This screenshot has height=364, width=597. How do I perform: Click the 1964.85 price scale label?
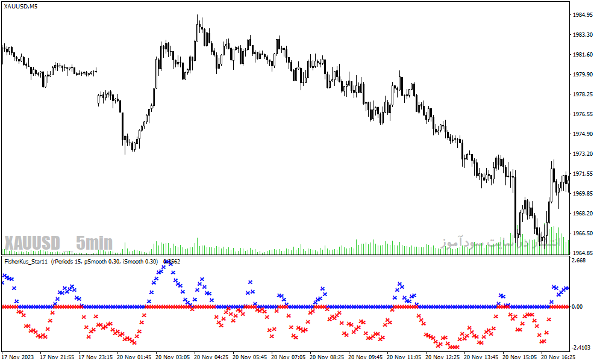point(583,253)
